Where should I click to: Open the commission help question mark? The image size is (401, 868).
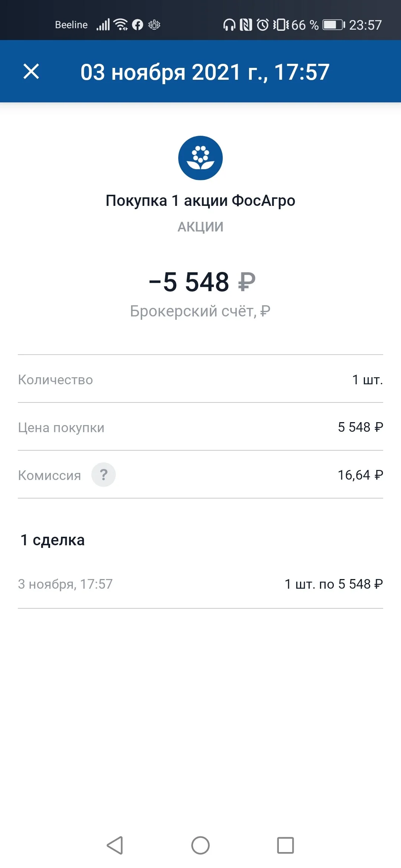[104, 474]
